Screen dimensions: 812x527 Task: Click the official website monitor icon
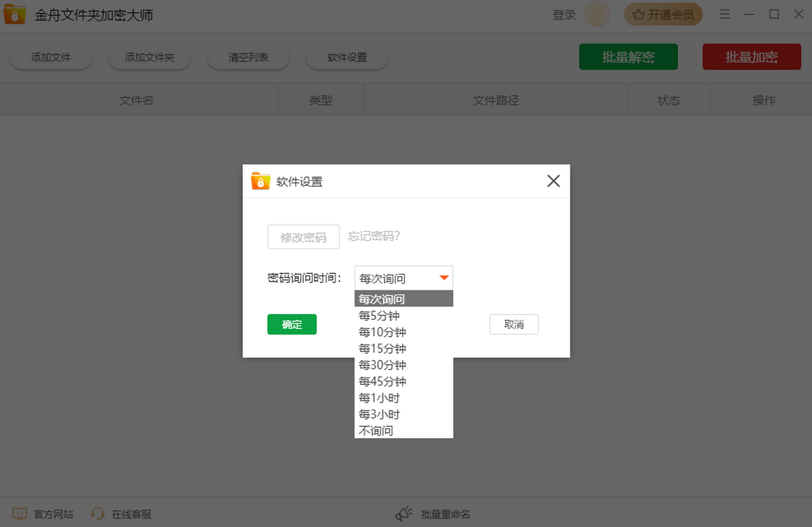coord(20,514)
